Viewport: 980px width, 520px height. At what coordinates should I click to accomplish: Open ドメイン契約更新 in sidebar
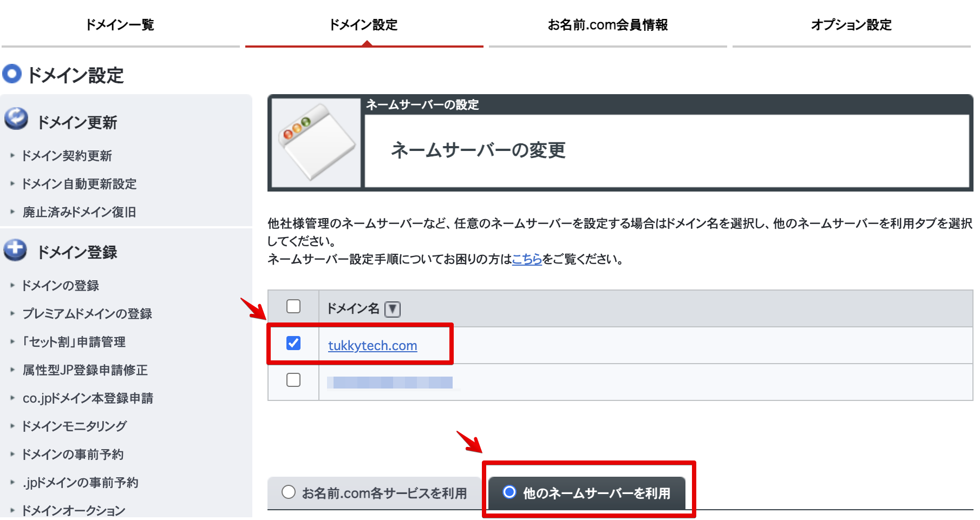(x=67, y=156)
